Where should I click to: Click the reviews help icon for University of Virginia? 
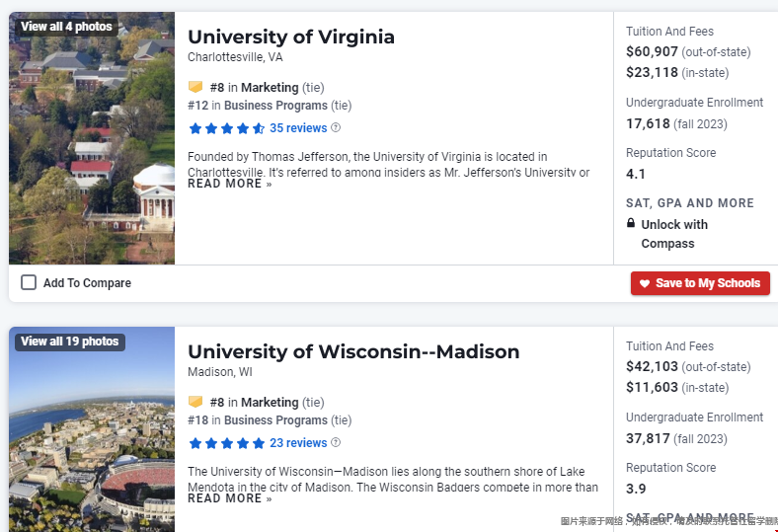point(336,128)
